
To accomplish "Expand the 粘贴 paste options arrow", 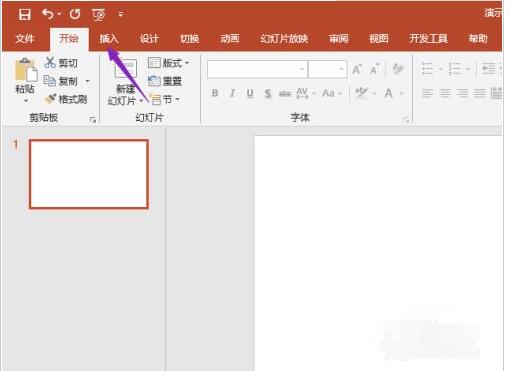I will click(26, 100).
